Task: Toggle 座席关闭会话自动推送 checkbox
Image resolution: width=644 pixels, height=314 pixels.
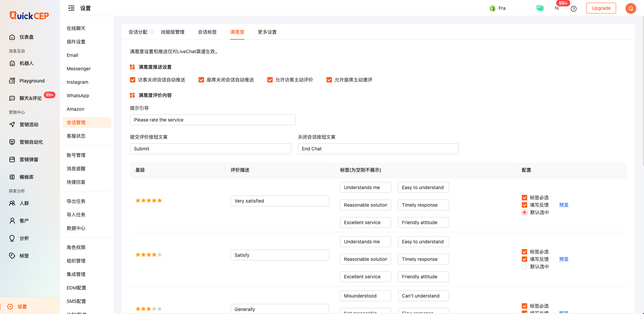Action: coord(201,80)
